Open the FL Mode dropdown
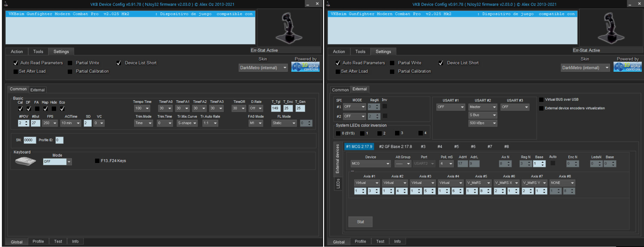The image size is (644, 247). (x=284, y=123)
